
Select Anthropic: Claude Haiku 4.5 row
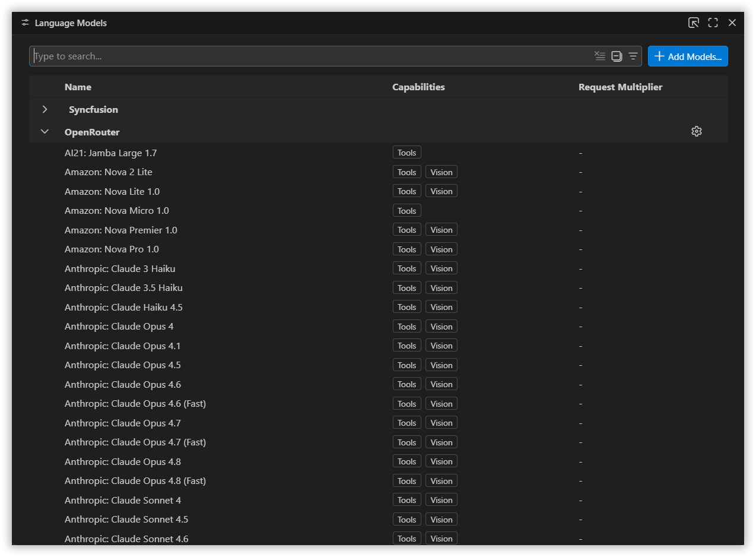click(x=379, y=307)
